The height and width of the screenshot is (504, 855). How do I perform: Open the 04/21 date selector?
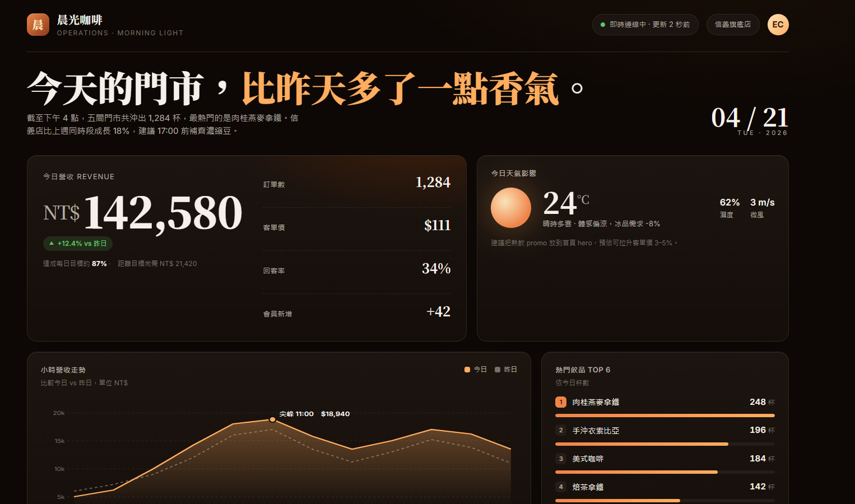point(749,118)
